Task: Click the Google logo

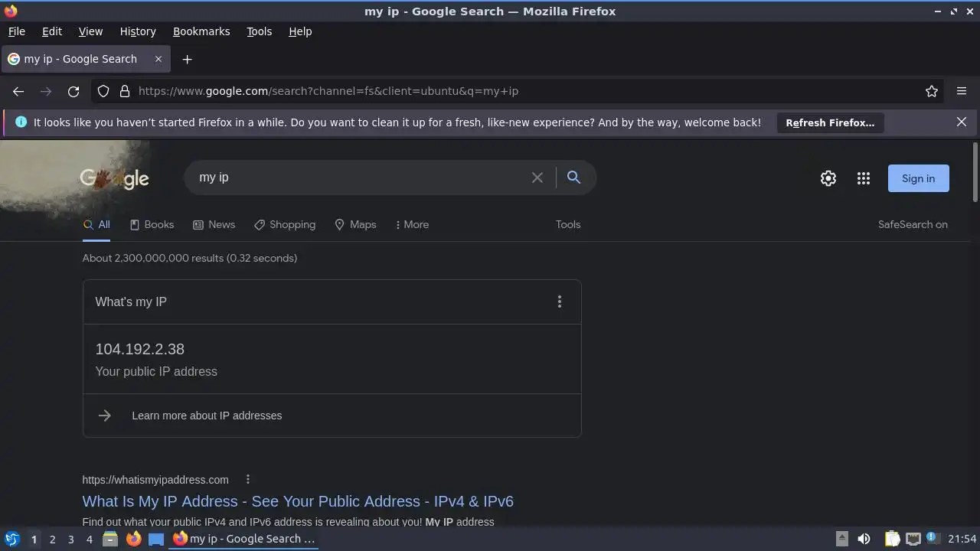Action: [114, 178]
